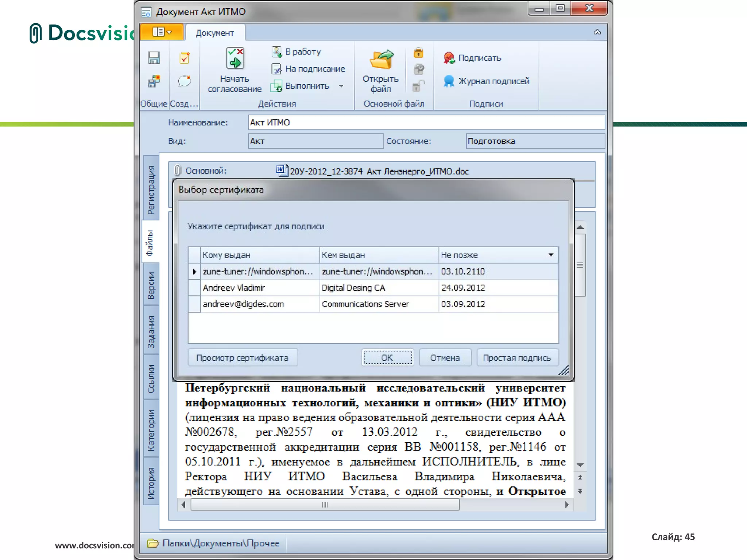Image resolution: width=747 pixels, height=560 pixels.
Task: Click the document window title icon
Action: tap(146, 12)
